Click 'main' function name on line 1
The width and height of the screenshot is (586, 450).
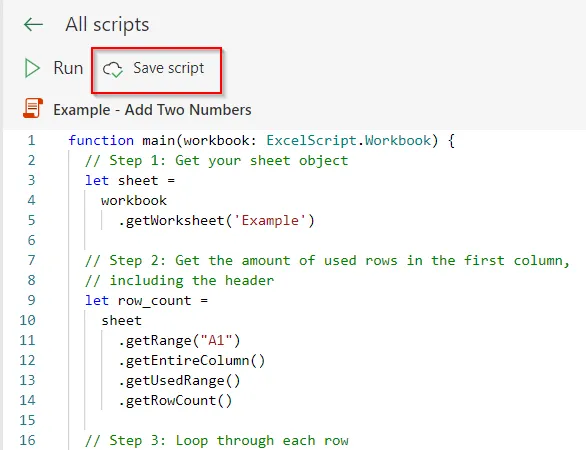pyautogui.click(x=158, y=140)
